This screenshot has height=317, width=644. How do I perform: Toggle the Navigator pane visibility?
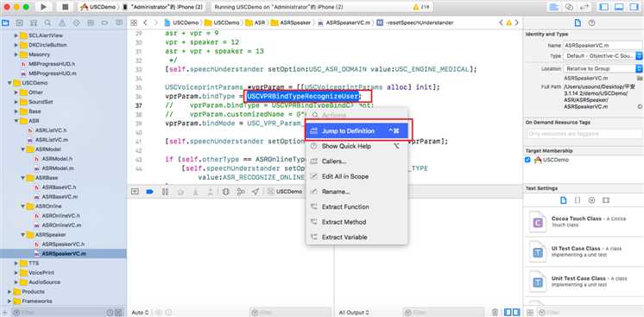[603, 7]
